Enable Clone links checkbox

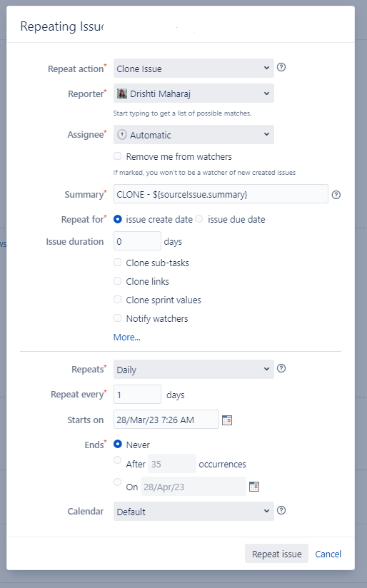pyautogui.click(x=118, y=281)
